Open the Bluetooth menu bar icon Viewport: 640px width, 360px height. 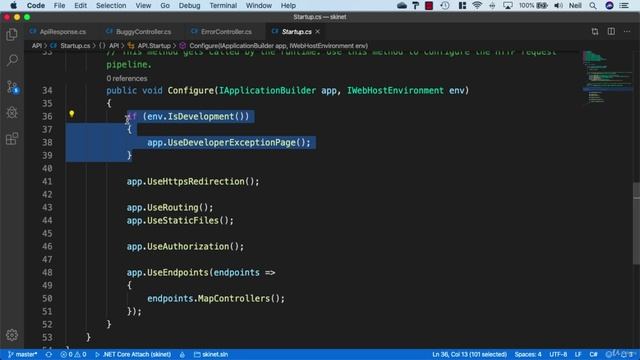[492, 5]
